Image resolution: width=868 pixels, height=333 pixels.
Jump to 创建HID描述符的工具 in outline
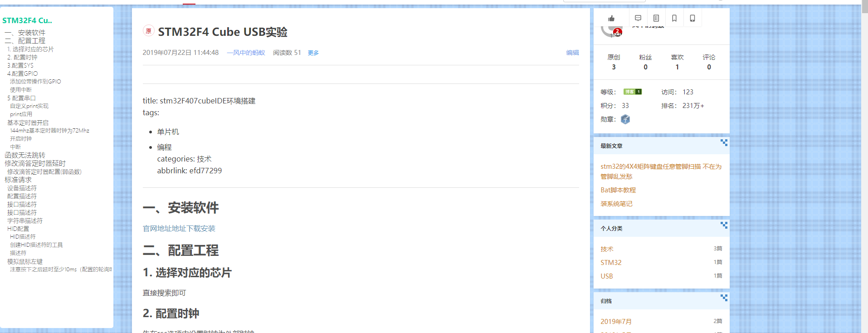(36, 245)
